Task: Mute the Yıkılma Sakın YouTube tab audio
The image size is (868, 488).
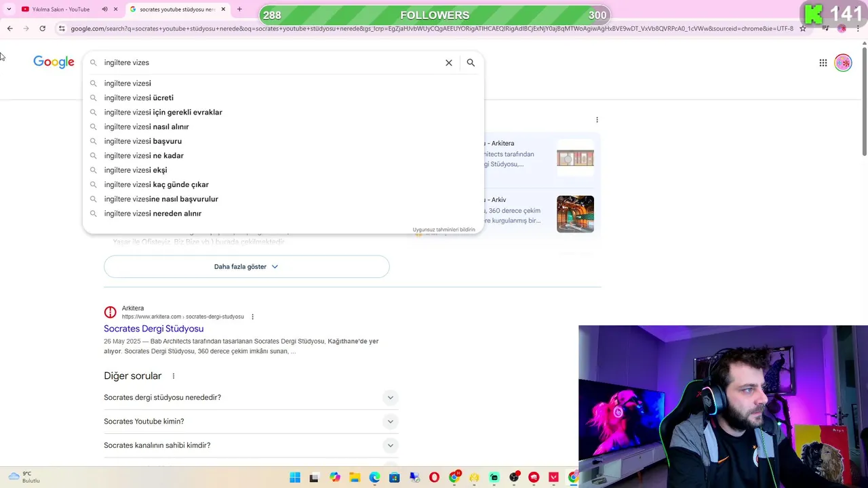Action: (x=104, y=9)
